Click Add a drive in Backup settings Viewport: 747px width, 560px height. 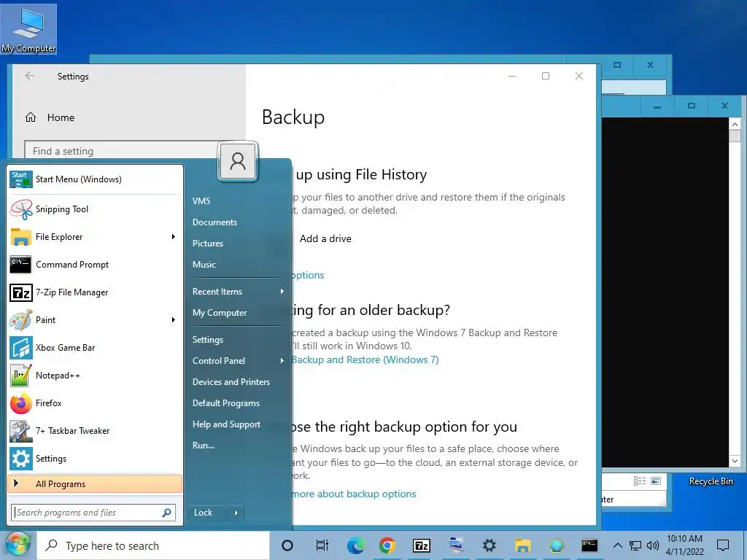325,238
